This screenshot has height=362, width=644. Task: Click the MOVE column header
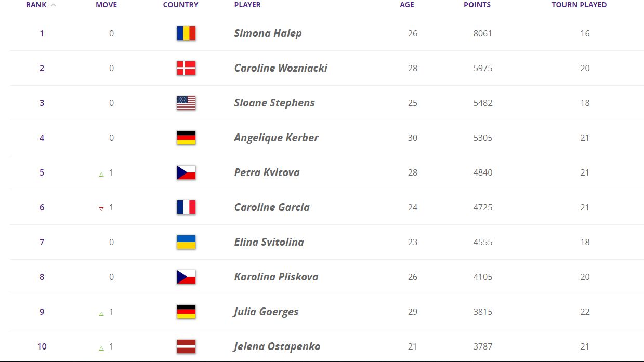107,5
